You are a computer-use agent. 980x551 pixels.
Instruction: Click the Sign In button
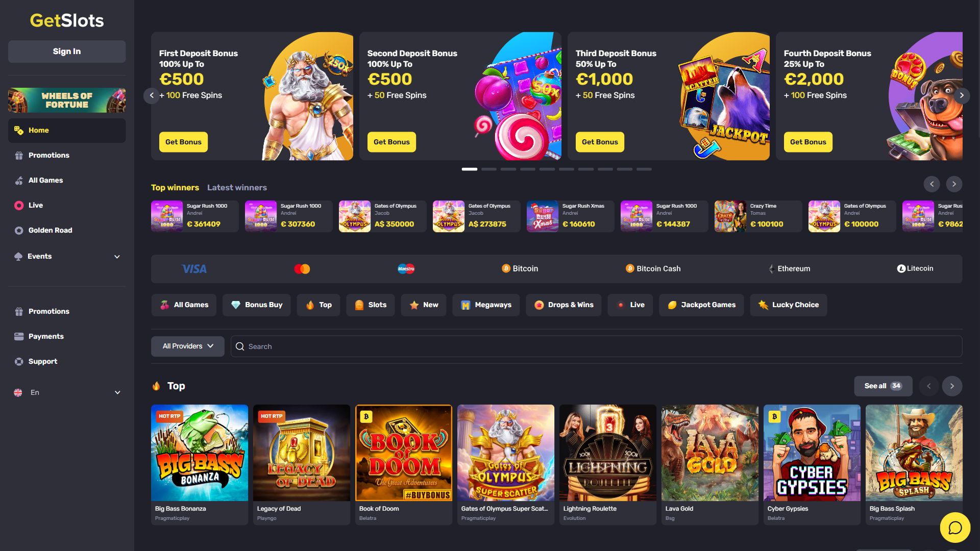point(67,52)
